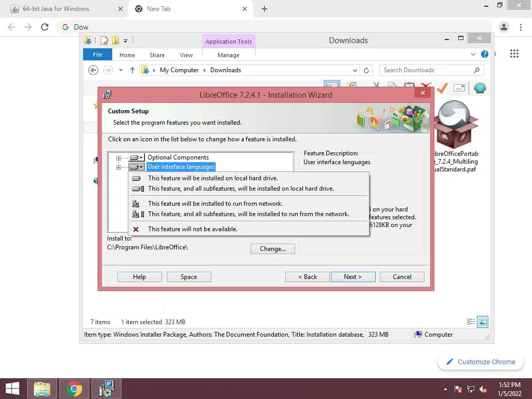This screenshot has height=399, width=532.
Task: Click Explorer's Back arrow button
Action: (x=94, y=70)
